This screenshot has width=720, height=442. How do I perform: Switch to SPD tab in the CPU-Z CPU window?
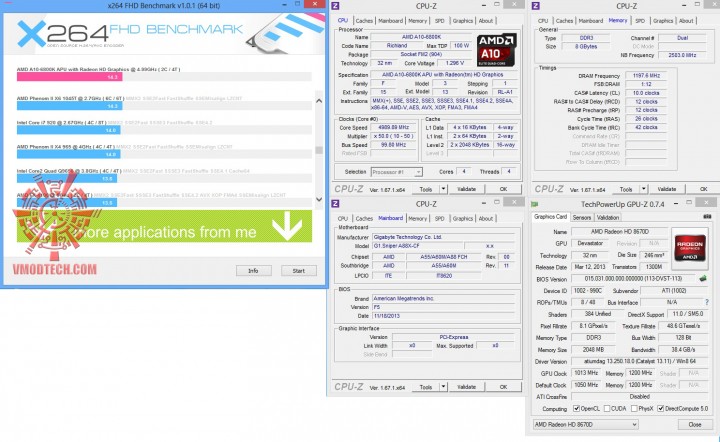tap(439, 21)
